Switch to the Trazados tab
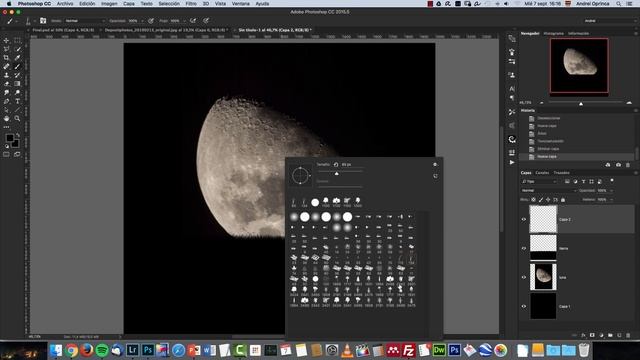This screenshot has width=640, height=360. (x=562, y=173)
